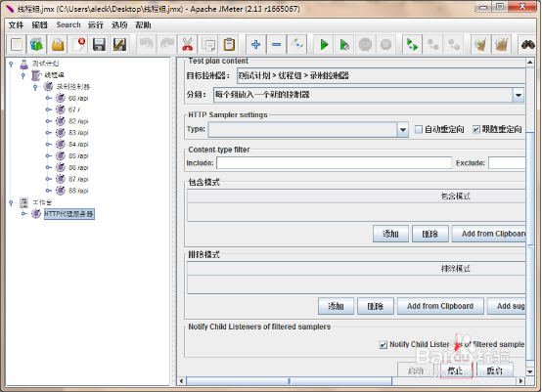Select the 88 /api sampler

[78, 191]
